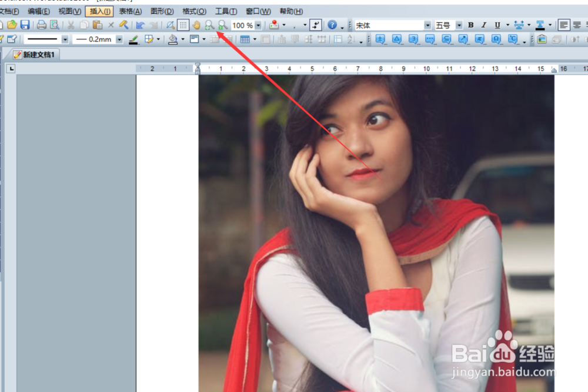
Task: Expand the underline style dropdown arrow
Action: pos(508,25)
